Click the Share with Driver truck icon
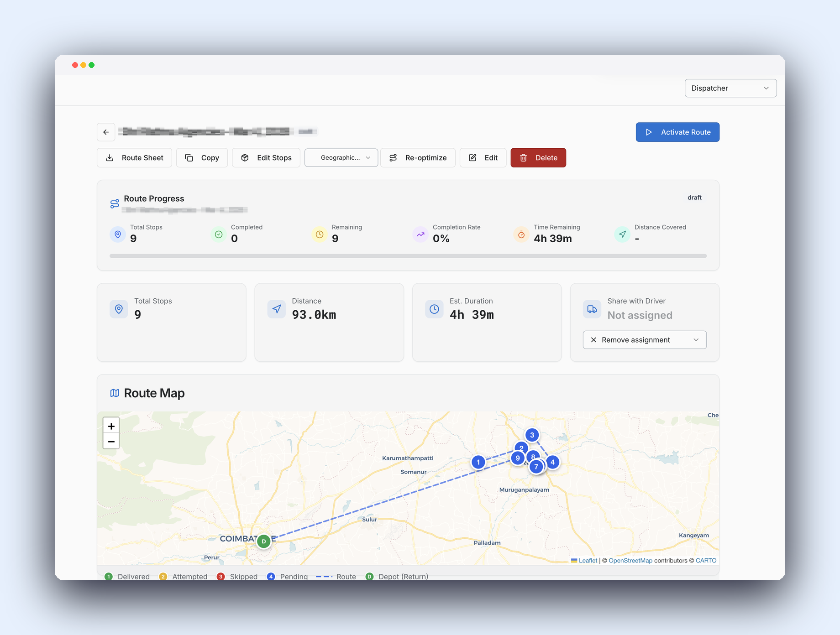This screenshot has width=840, height=635. pos(592,309)
